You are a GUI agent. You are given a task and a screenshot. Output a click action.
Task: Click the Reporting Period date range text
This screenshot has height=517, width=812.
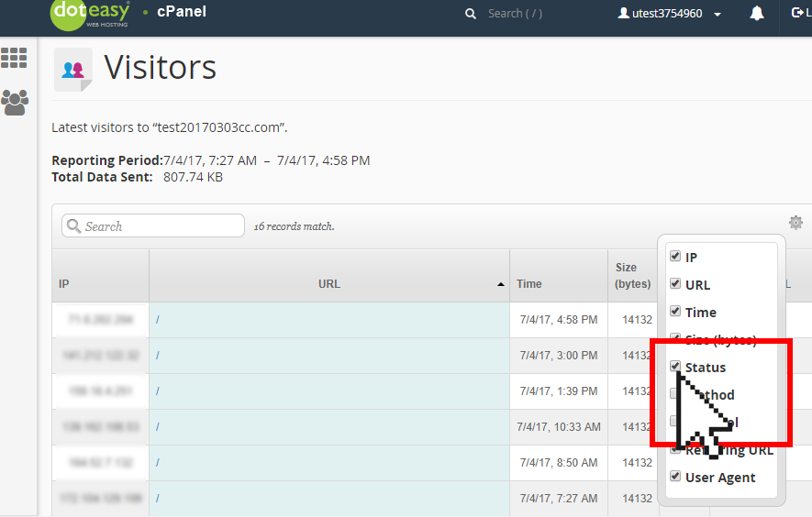coord(267,160)
